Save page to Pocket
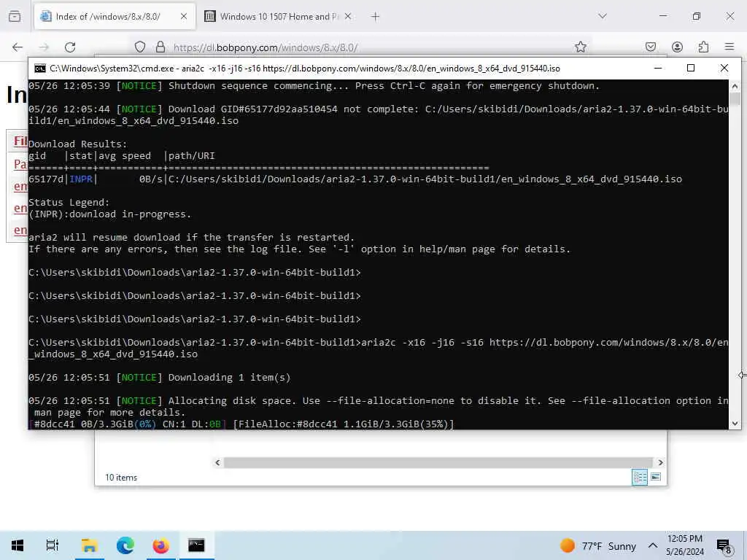 point(651,47)
